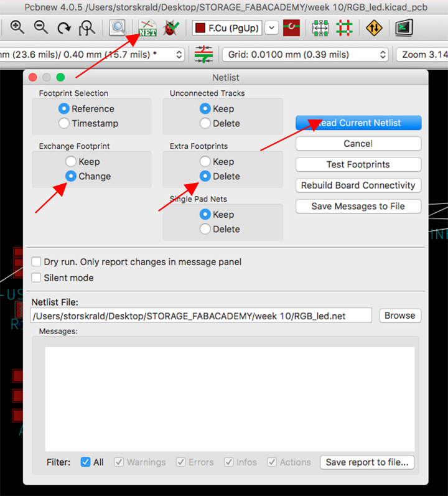The image size is (448, 496).
Task: Click Read Current Netlist button
Action: click(358, 123)
